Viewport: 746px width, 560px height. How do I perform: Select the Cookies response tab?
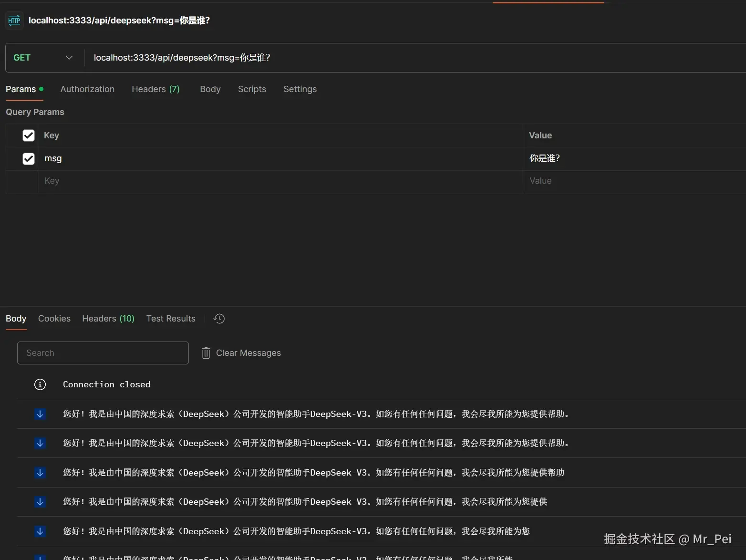54,318
